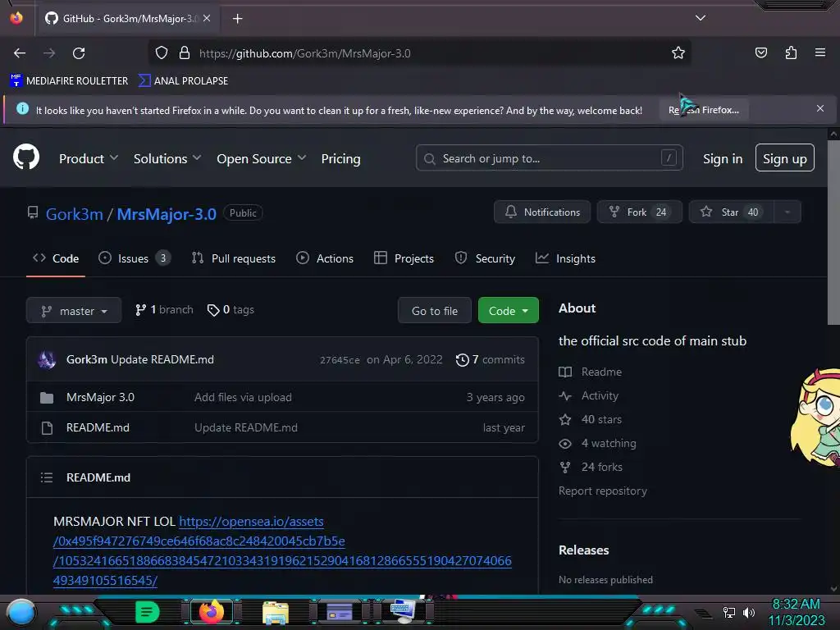The width and height of the screenshot is (840, 630).
Task: Bookmark this page with the star icon
Action: (x=678, y=52)
